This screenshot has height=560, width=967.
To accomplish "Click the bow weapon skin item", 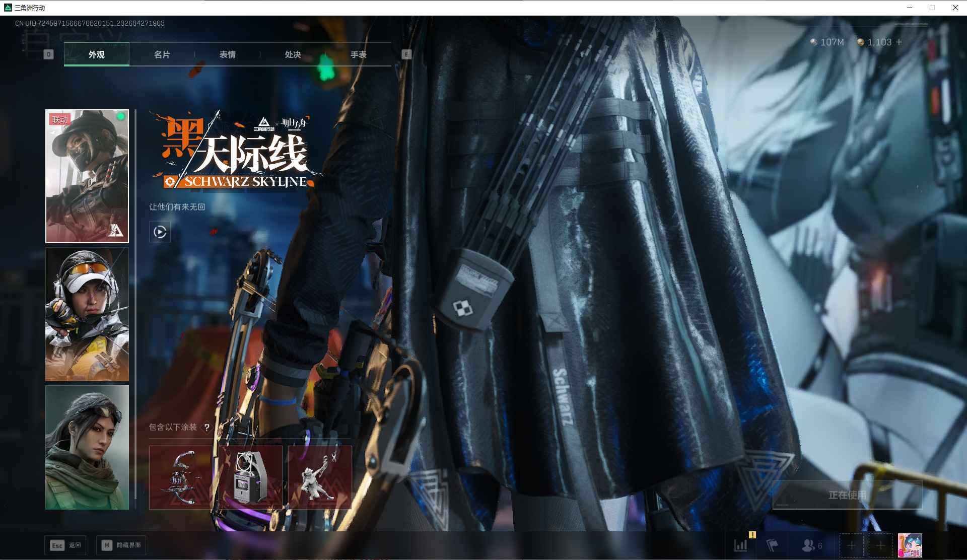I will (181, 477).
